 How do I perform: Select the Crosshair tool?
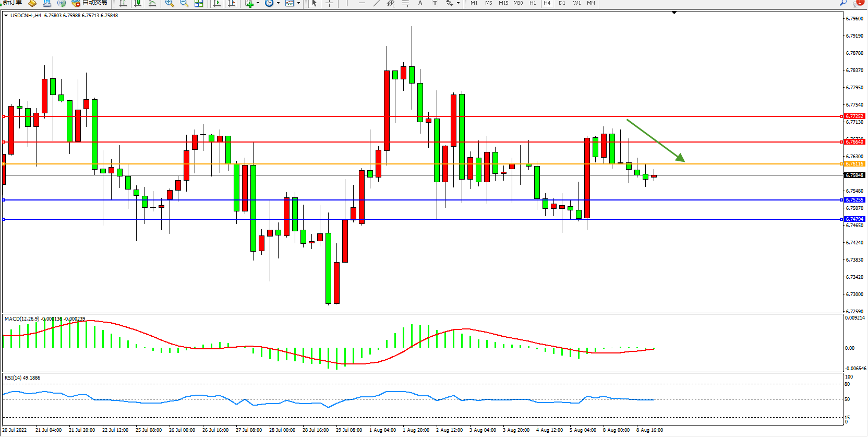pos(329,3)
